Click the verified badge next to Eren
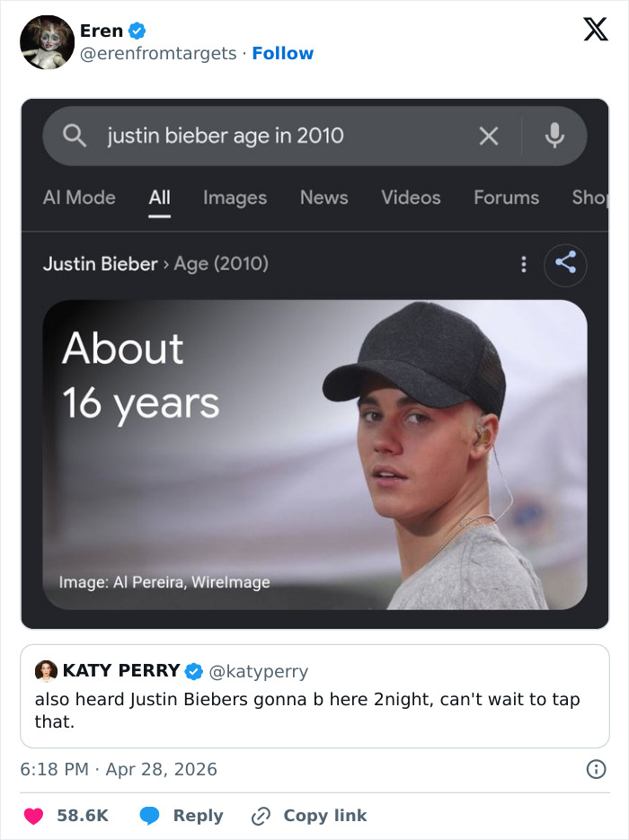 click(x=136, y=30)
